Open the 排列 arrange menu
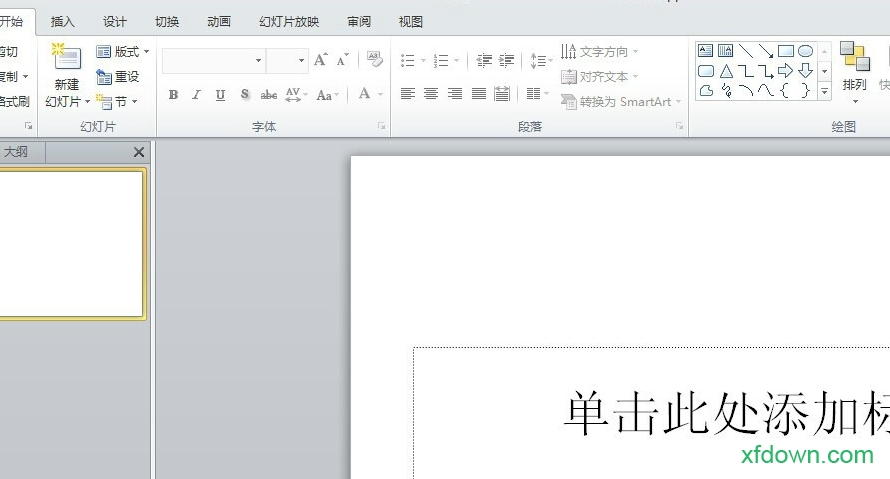 click(x=854, y=73)
